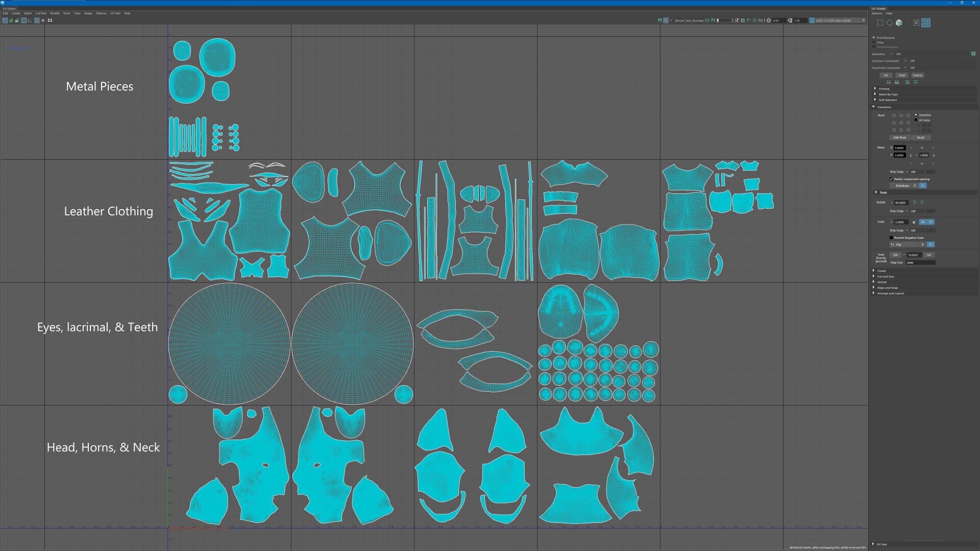
Task: Click the Inverse selection button
Action: tap(917, 76)
